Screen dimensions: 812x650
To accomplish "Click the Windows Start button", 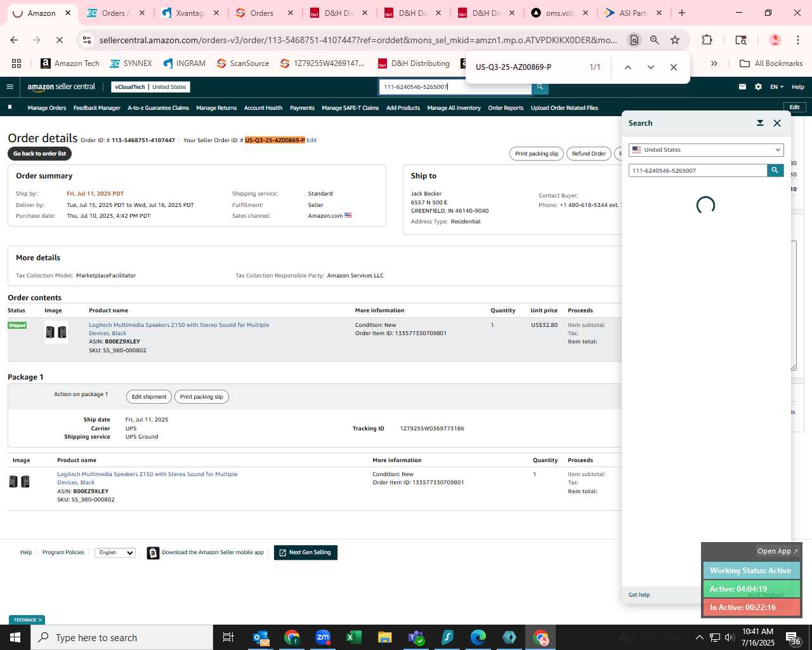I will coord(15,637).
